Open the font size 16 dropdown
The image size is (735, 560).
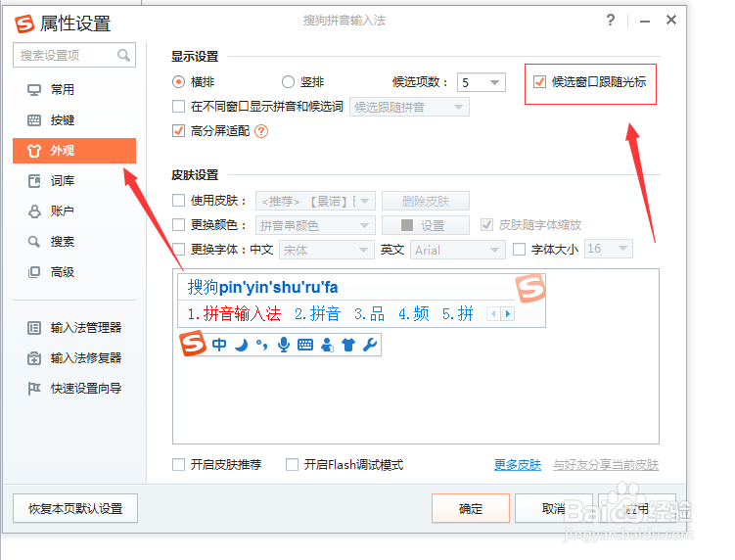609,249
